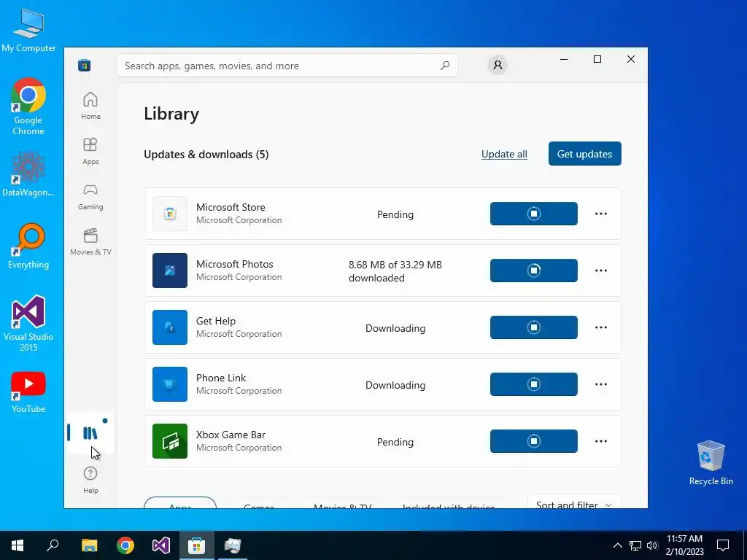Click the Microsoft Photos app name
This screenshot has width=747, height=560.
click(x=234, y=264)
